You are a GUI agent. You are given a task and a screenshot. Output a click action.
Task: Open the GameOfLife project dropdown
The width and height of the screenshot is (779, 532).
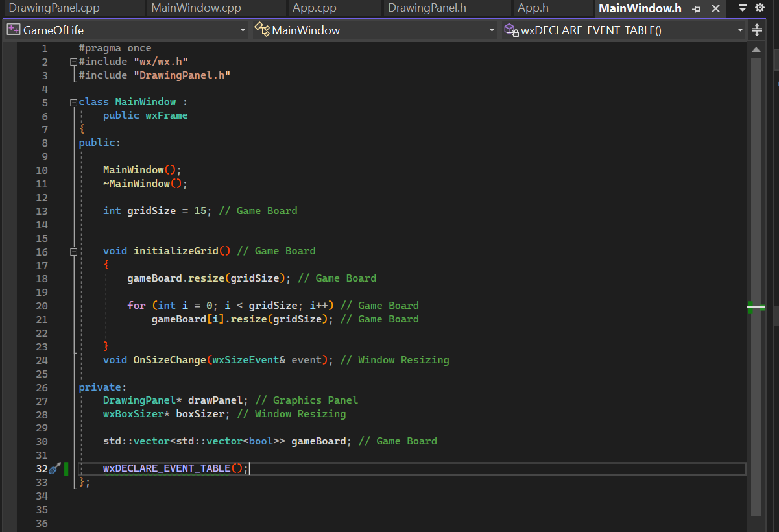(243, 30)
